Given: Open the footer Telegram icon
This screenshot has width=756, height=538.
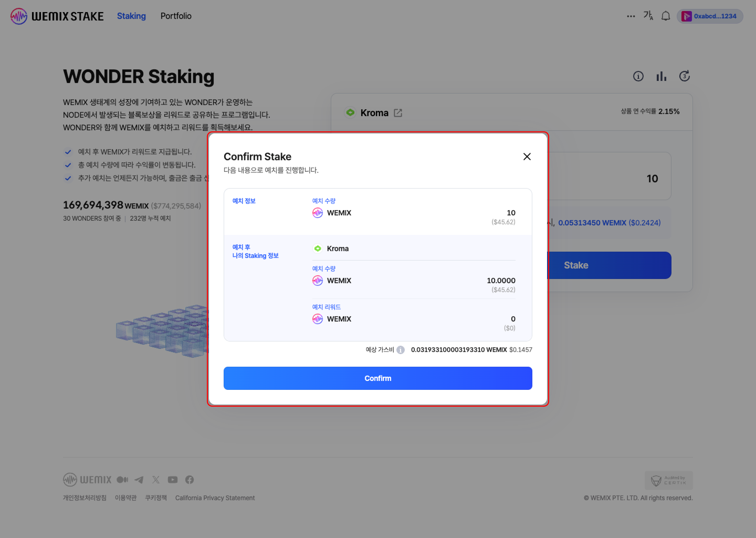Looking at the screenshot, I should [x=139, y=480].
